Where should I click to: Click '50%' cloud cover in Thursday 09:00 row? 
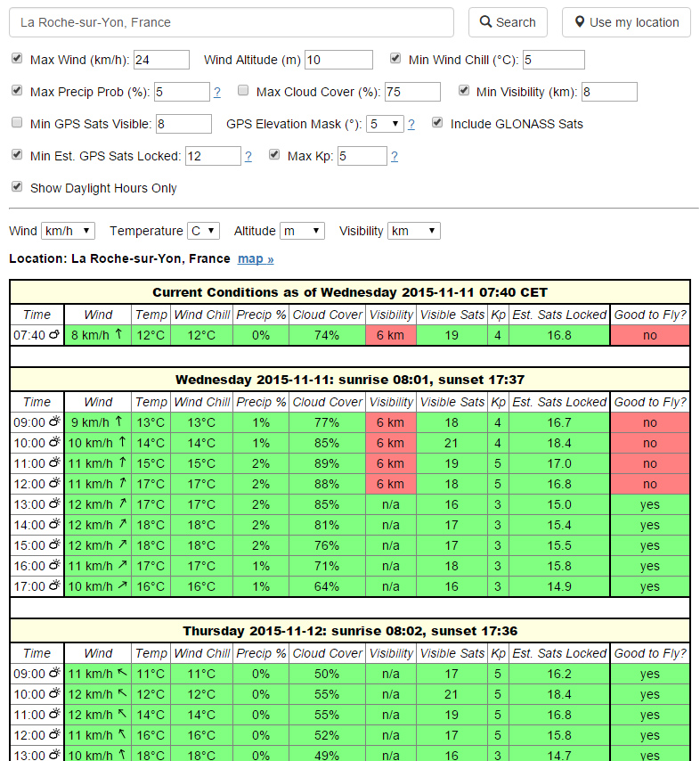point(327,674)
